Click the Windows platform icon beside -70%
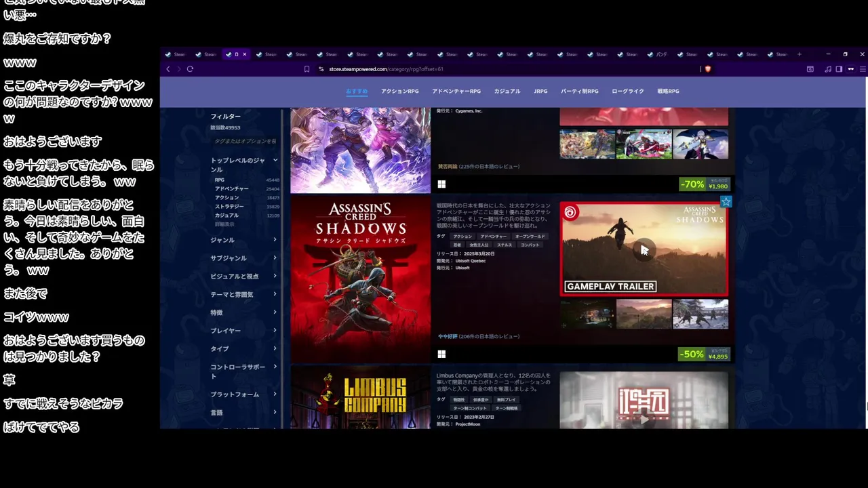This screenshot has height=488, width=868. pos(441,184)
